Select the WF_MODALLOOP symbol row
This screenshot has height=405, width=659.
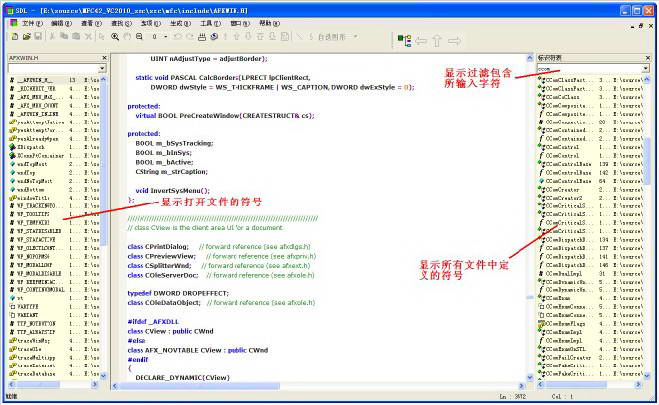pyautogui.click(x=54, y=265)
